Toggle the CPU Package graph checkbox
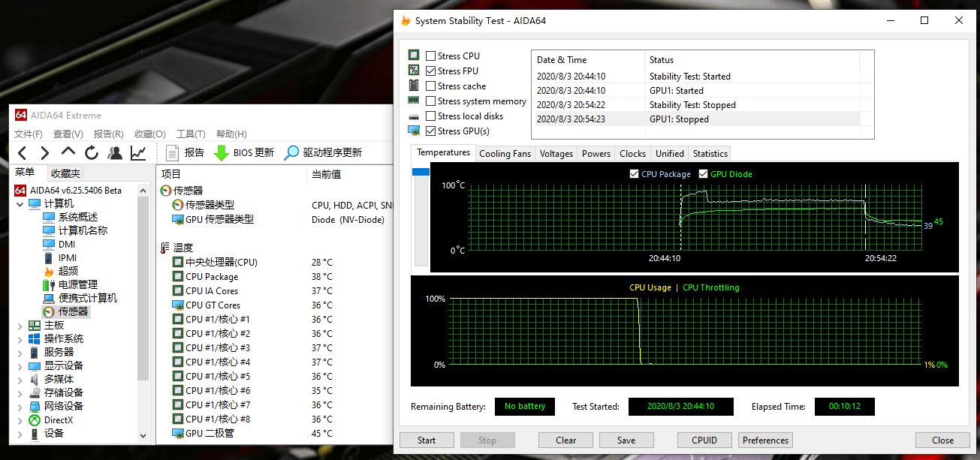Image resolution: width=980 pixels, height=460 pixels. 635,174
